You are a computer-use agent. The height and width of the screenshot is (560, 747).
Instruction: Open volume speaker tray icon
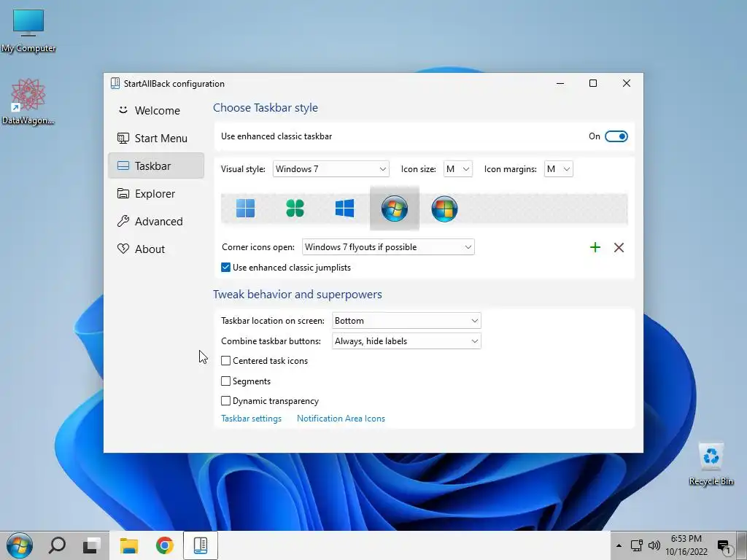tap(654, 545)
